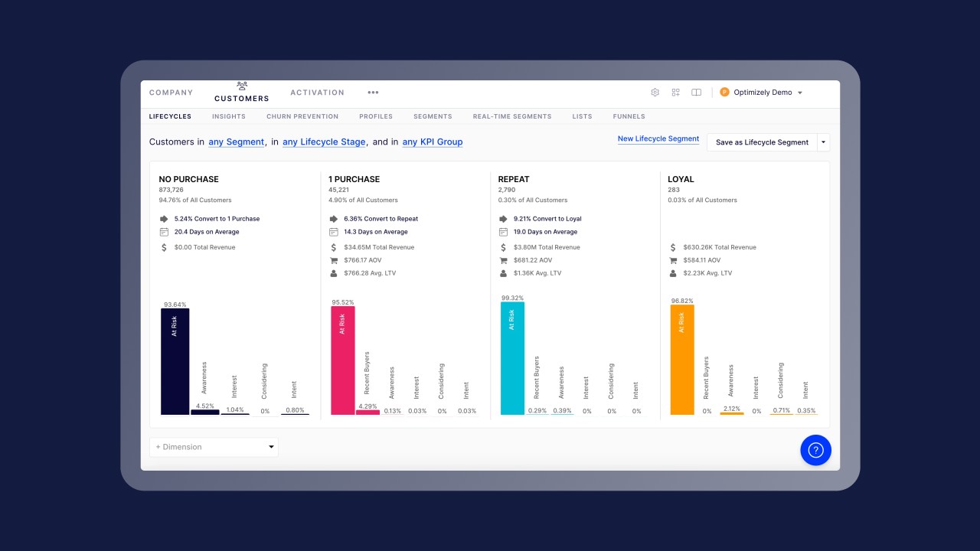Select the Awareness 4.52% bar in No Purchase

[x=205, y=412]
